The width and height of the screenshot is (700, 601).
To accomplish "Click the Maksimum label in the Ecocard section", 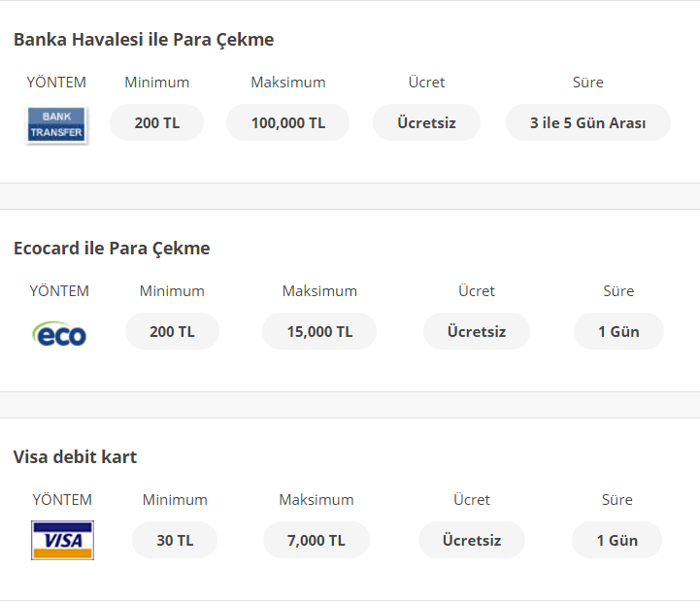I will point(319,291).
